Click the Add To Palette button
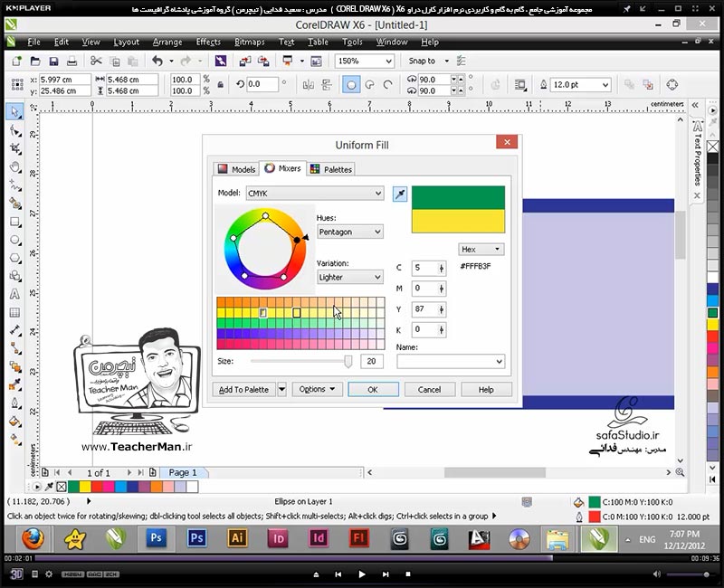 coord(243,390)
